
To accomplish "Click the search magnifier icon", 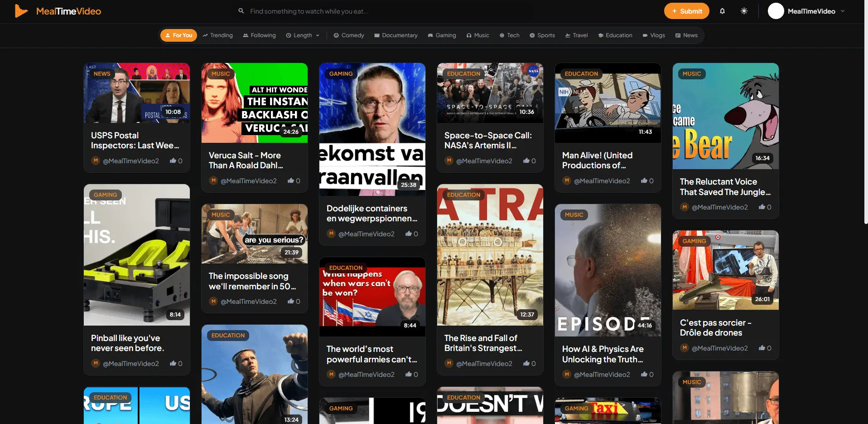I will (241, 11).
